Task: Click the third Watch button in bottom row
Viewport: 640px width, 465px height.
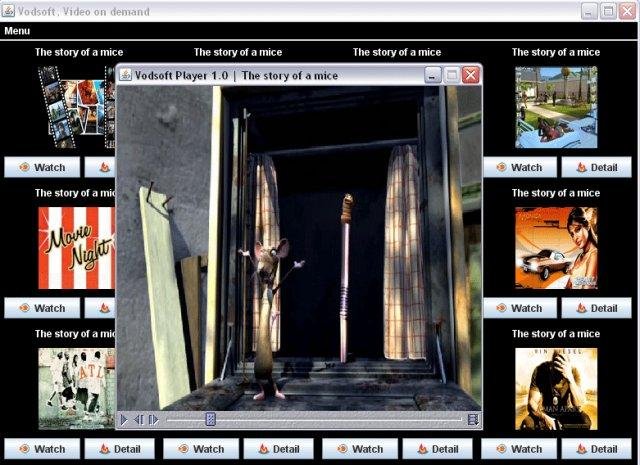Action: point(360,449)
